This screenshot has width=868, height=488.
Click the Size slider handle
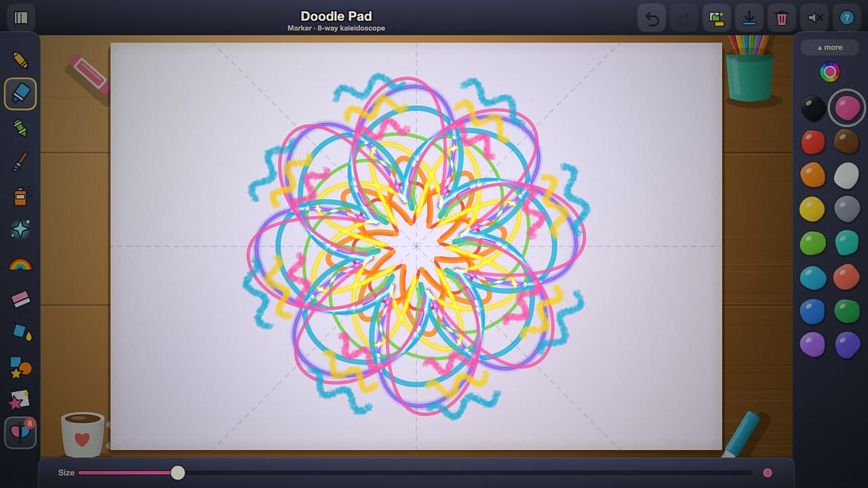178,472
